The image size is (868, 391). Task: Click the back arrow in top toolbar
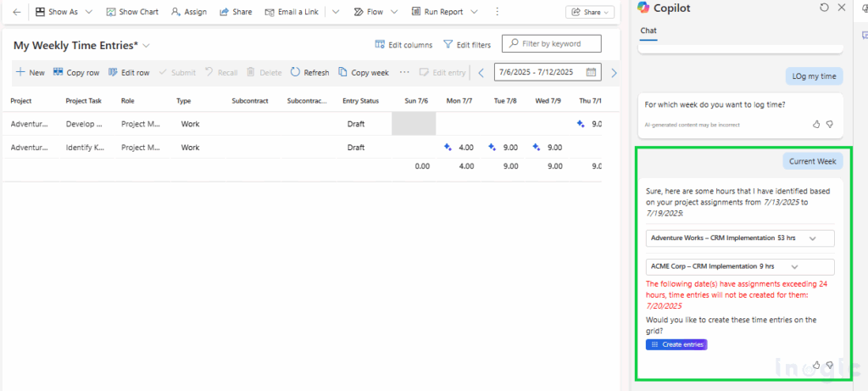(16, 12)
